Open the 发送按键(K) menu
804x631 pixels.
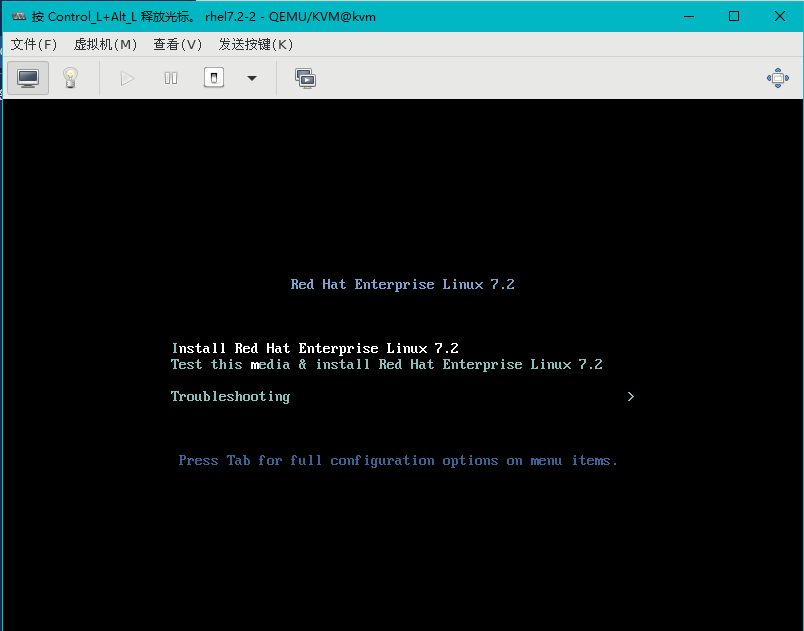coord(255,45)
